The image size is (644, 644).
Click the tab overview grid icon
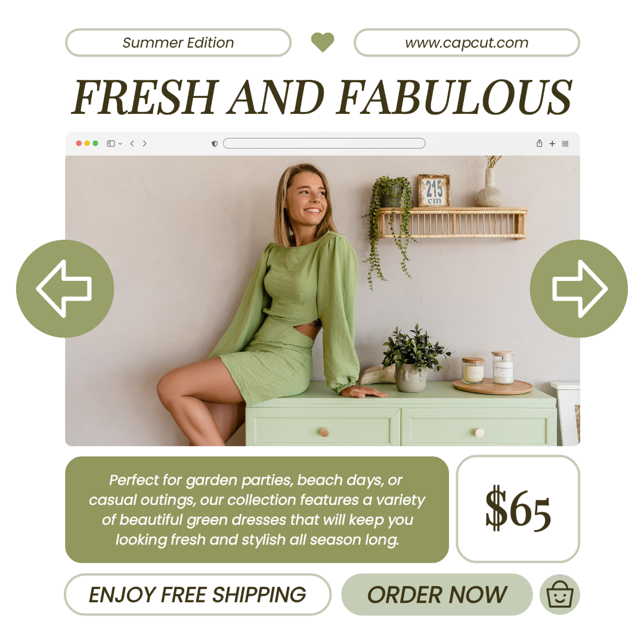(565, 143)
